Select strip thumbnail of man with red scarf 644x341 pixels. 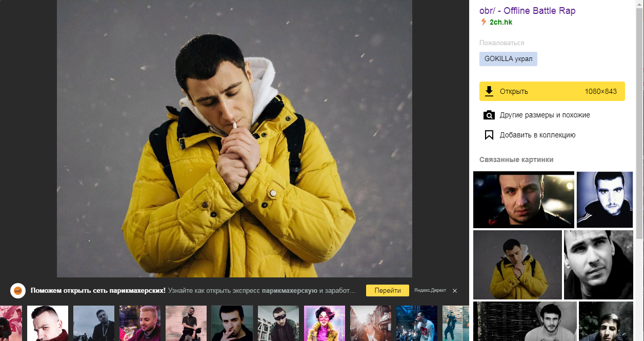click(x=48, y=323)
